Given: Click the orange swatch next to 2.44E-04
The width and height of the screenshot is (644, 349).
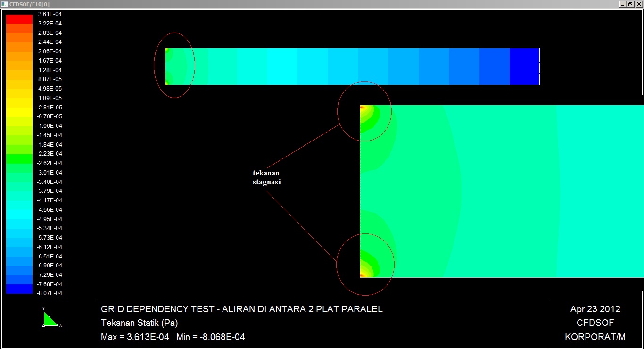Looking at the screenshot, I should pyautogui.click(x=18, y=42).
